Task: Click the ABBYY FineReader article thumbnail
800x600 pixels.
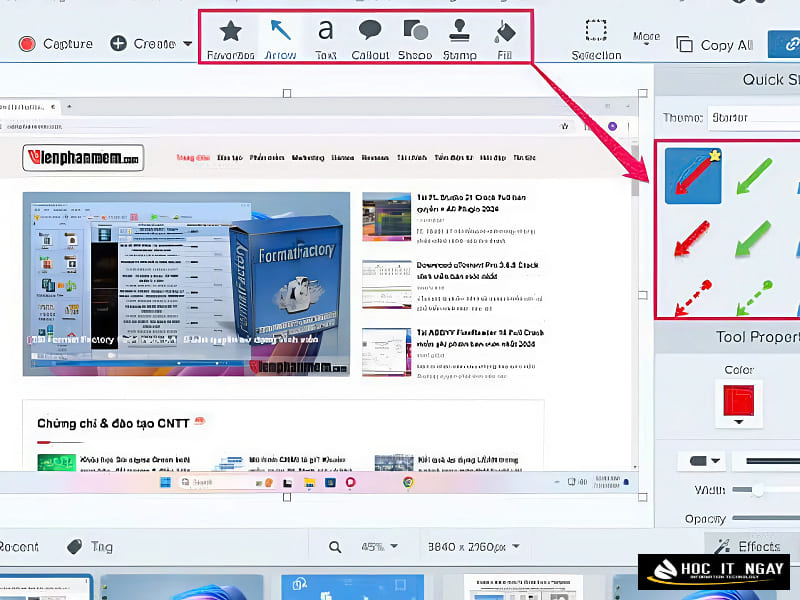Action: pos(386,352)
